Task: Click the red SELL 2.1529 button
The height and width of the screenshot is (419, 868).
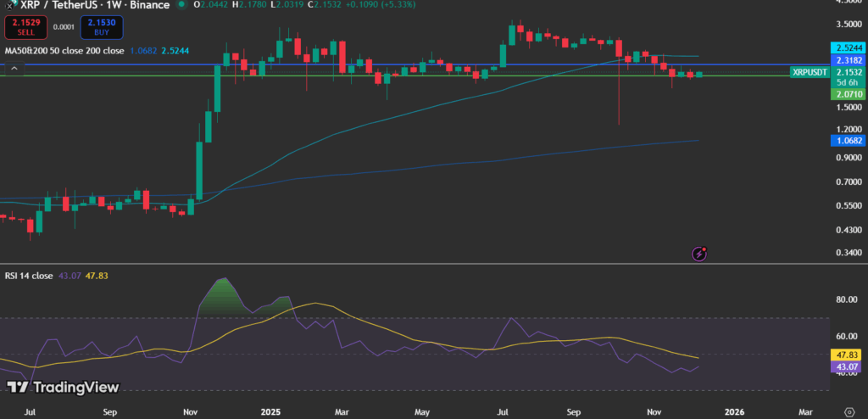Action: point(25,27)
